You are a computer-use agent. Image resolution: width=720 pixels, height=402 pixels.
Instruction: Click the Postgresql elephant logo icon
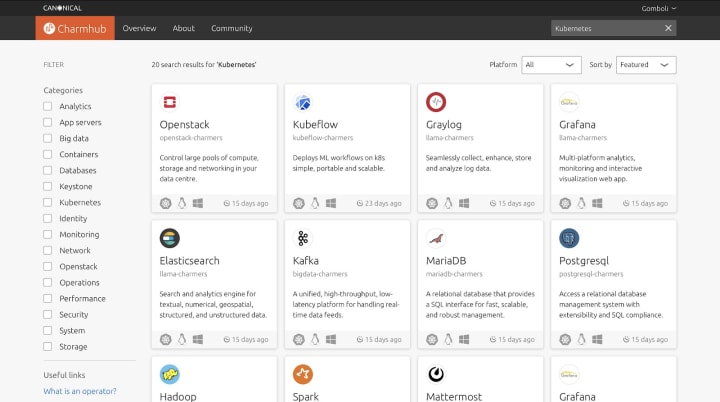[569, 238]
